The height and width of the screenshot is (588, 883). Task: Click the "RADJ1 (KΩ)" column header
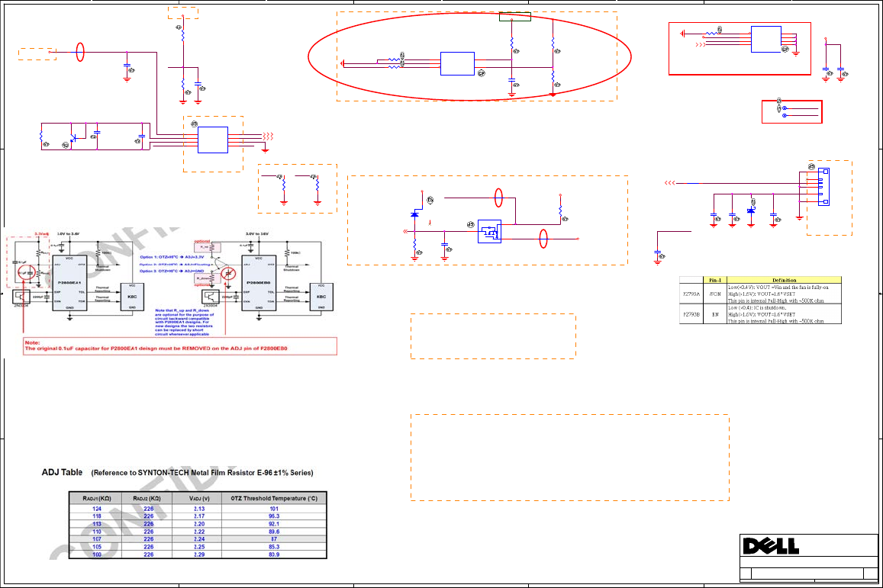(96, 499)
